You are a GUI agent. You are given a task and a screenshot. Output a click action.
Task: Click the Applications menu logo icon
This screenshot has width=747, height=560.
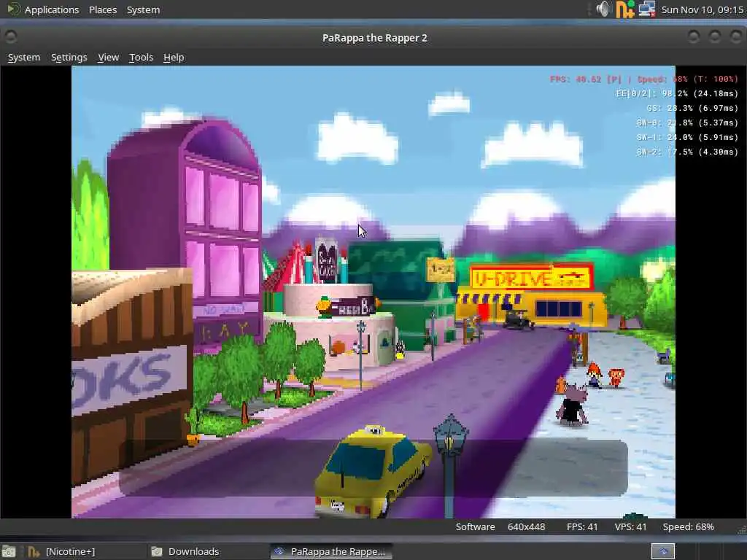(13, 9)
